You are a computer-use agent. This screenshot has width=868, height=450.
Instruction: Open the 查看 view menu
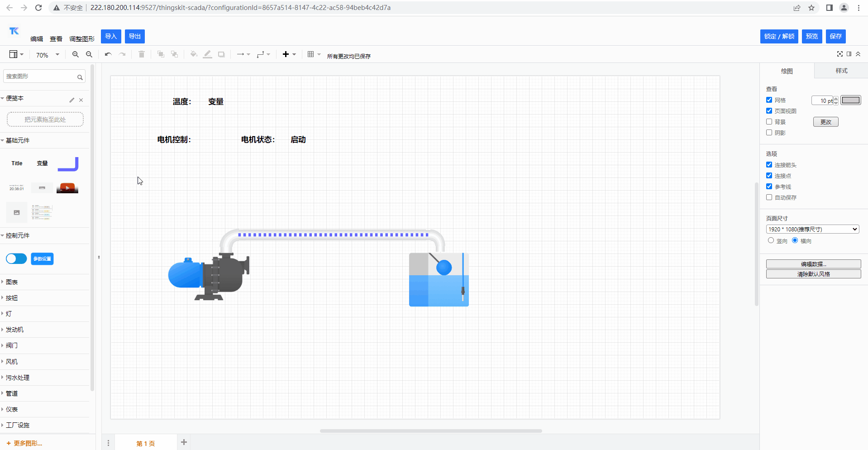tap(56, 39)
